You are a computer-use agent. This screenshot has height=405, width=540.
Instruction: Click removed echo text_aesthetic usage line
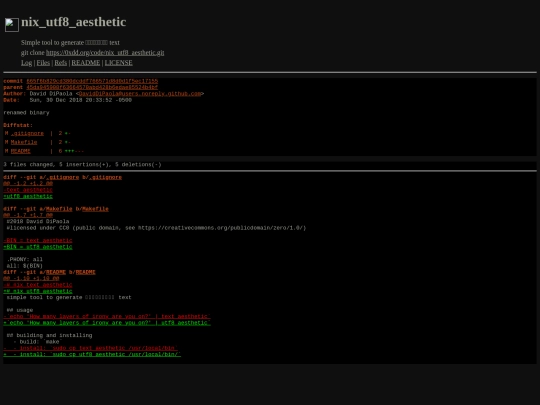pyautogui.click(x=107, y=316)
